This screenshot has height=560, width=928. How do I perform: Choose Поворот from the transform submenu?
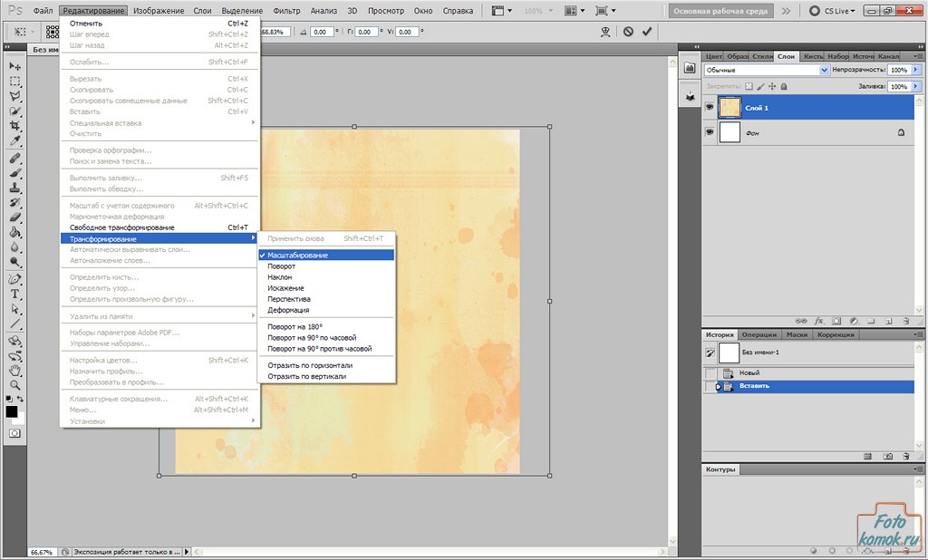pyautogui.click(x=281, y=266)
